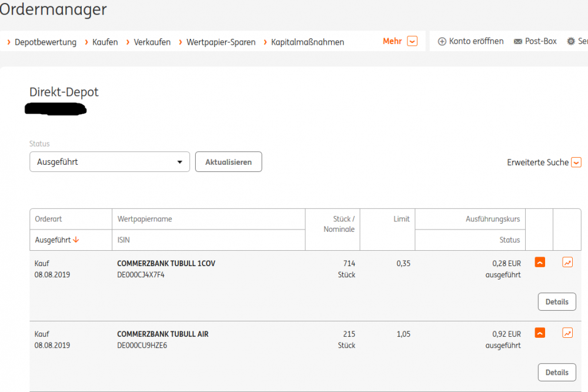Open the Kaufen navigation item
The height and width of the screenshot is (392, 588).
tap(105, 42)
